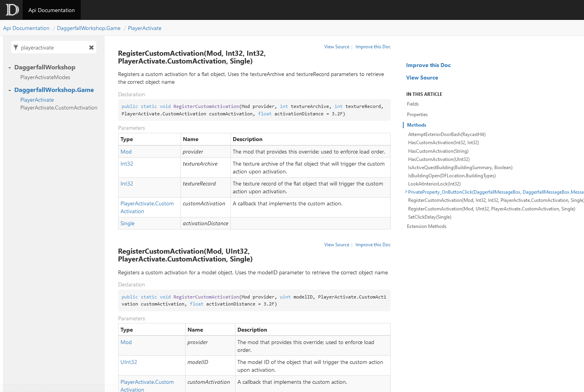Open Mod type in first parameters table
Screen dimensions: 584x392
point(126,152)
